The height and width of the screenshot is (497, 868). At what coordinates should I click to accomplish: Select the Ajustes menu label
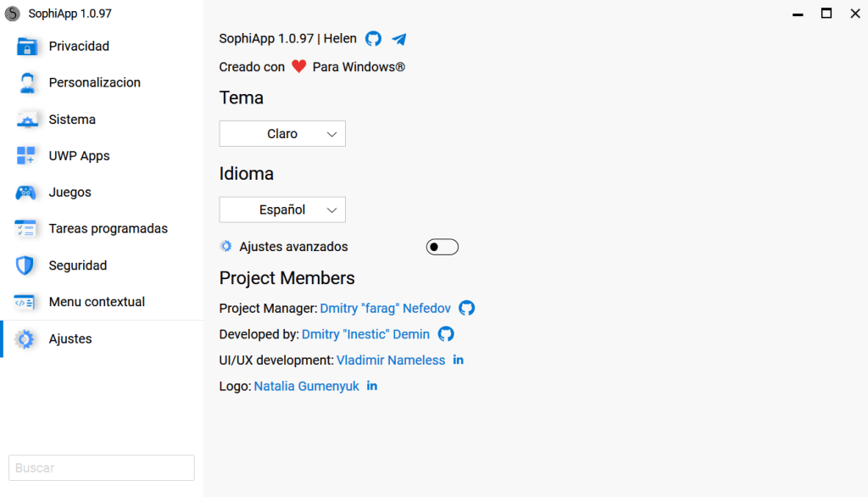tap(70, 338)
